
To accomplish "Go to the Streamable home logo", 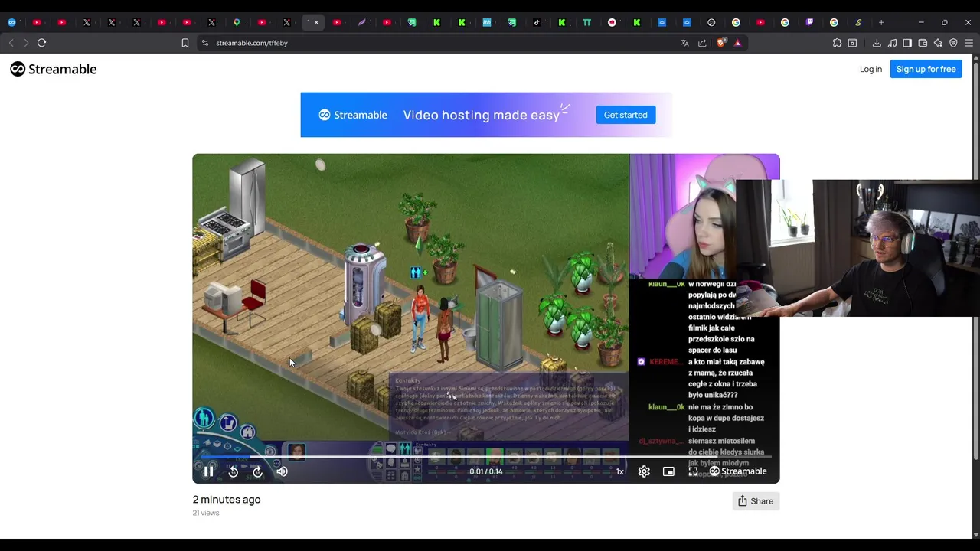I will [54, 69].
